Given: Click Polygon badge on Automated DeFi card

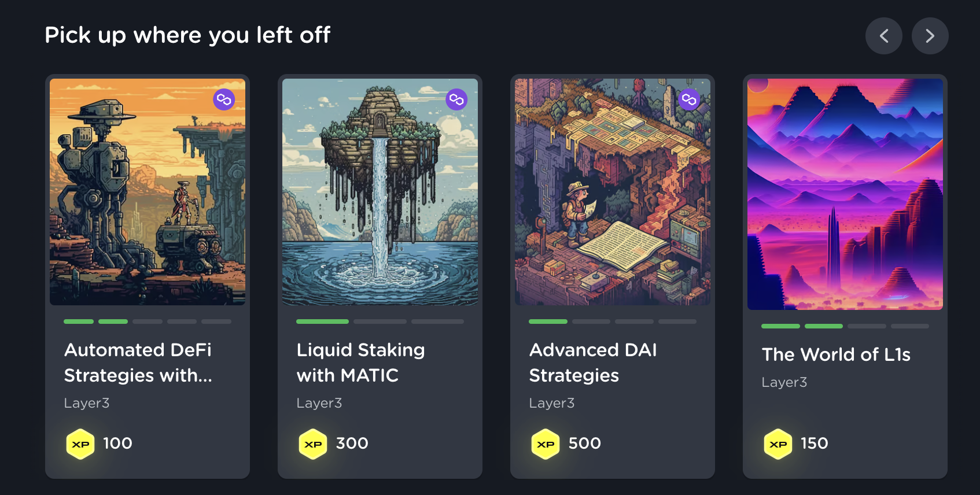Looking at the screenshot, I should click(224, 99).
